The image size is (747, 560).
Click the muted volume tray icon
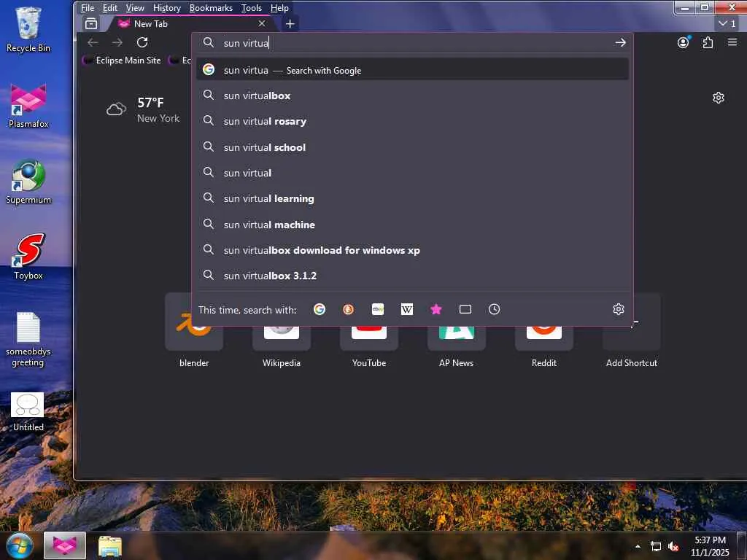(x=673, y=547)
